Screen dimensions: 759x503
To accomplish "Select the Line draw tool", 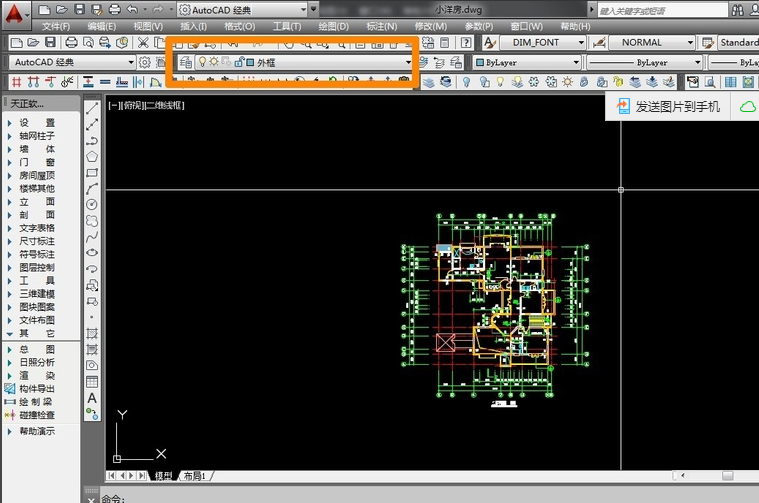I will [x=92, y=108].
